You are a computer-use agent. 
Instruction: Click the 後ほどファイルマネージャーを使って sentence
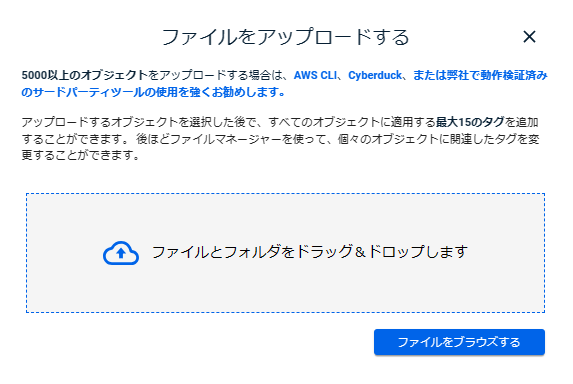[x=231, y=139]
